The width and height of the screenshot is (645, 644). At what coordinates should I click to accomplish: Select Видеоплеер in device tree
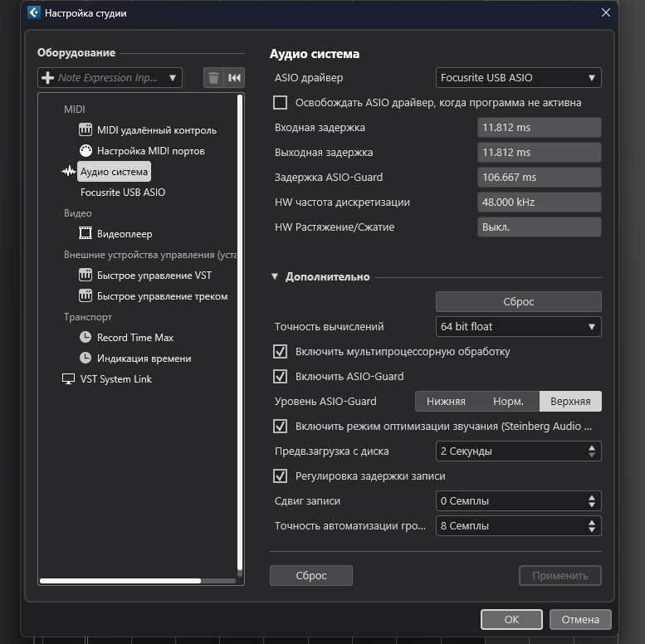tap(125, 234)
